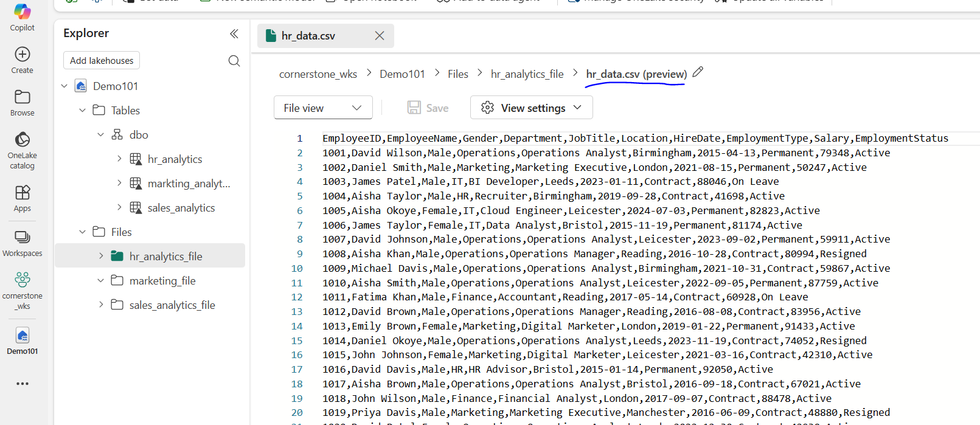Image resolution: width=980 pixels, height=425 pixels.
Task: Click the marketing_file folder icon
Action: pyautogui.click(x=117, y=280)
